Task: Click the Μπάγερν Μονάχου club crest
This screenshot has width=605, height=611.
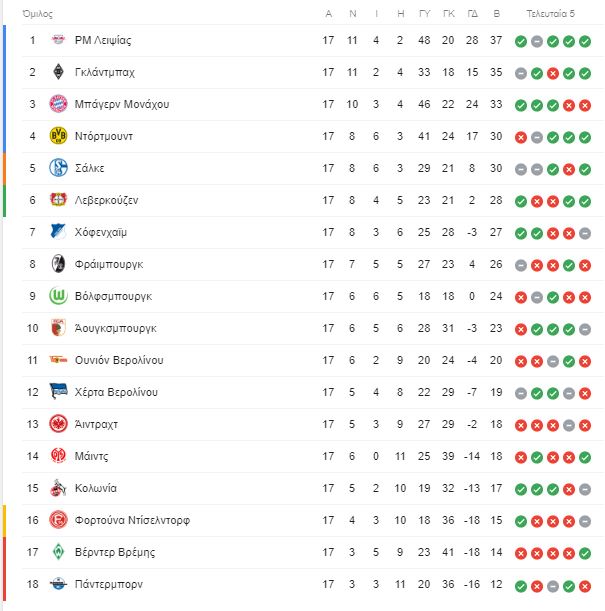Action: point(58,104)
